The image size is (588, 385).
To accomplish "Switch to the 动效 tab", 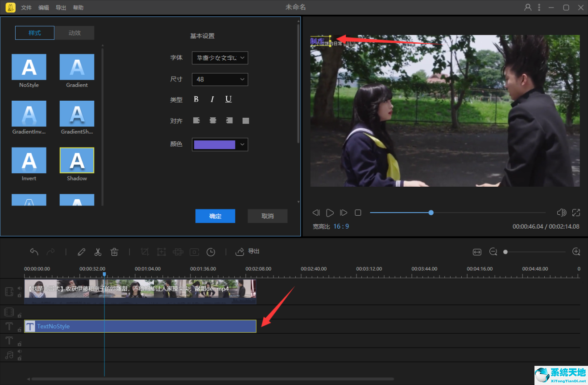I will pos(75,33).
